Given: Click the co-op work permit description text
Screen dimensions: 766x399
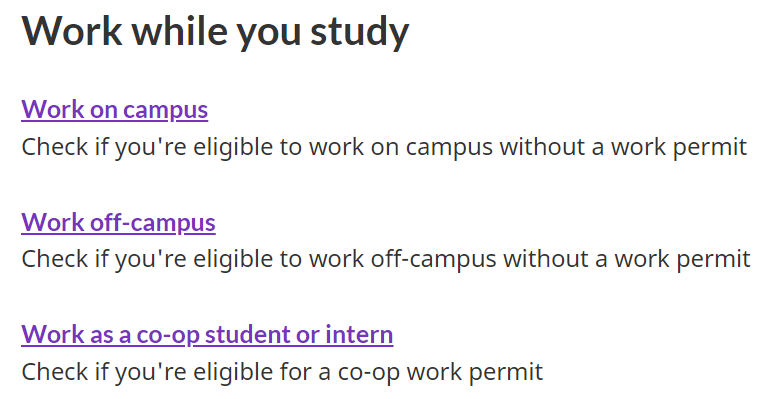Looking at the screenshot, I should (282, 373).
